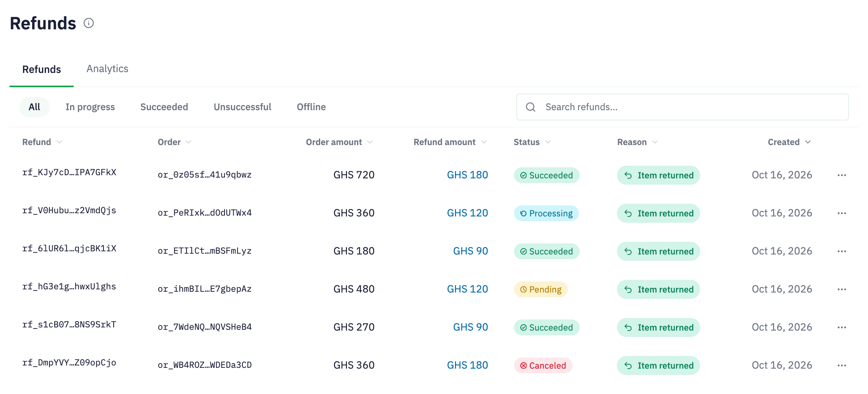This screenshot has width=868, height=394.
Task: Click refund amount GHS 120 in Processing row
Action: 467,213
